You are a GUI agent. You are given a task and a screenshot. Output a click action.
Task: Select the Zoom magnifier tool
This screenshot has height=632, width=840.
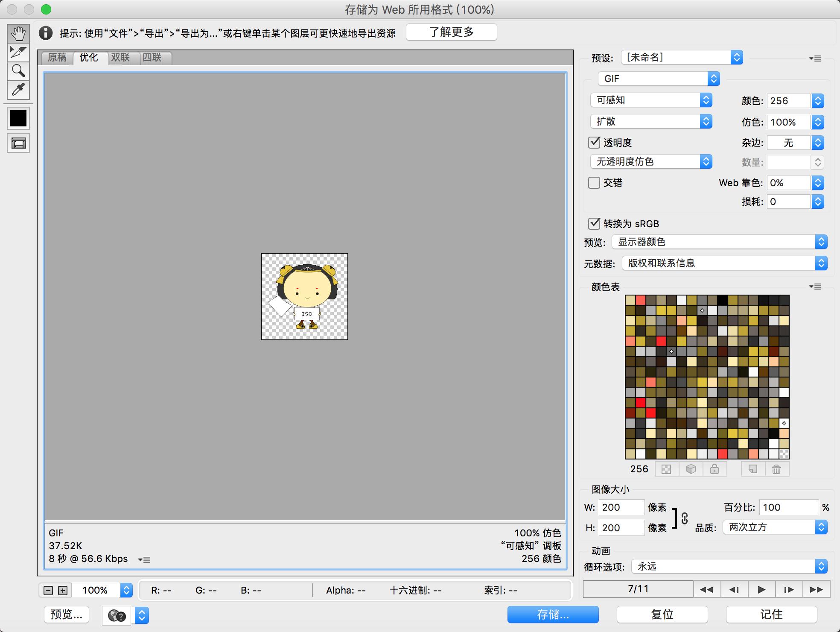coord(18,71)
